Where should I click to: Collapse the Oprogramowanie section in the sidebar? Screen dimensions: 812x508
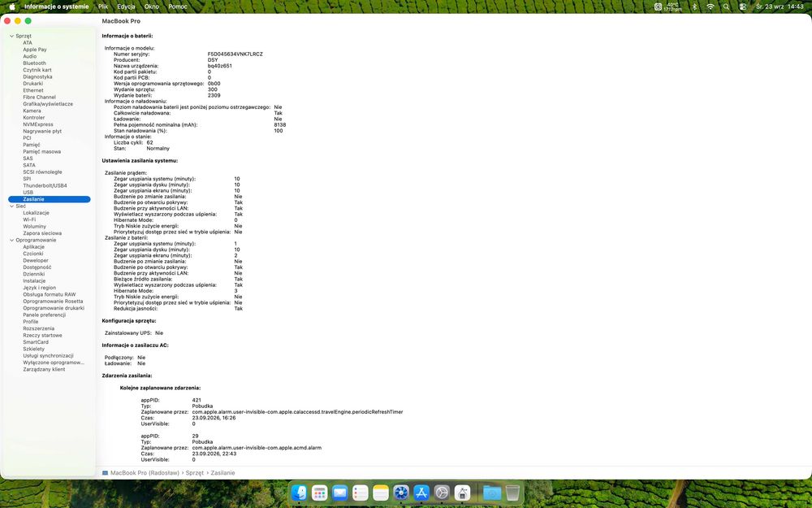(11, 240)
